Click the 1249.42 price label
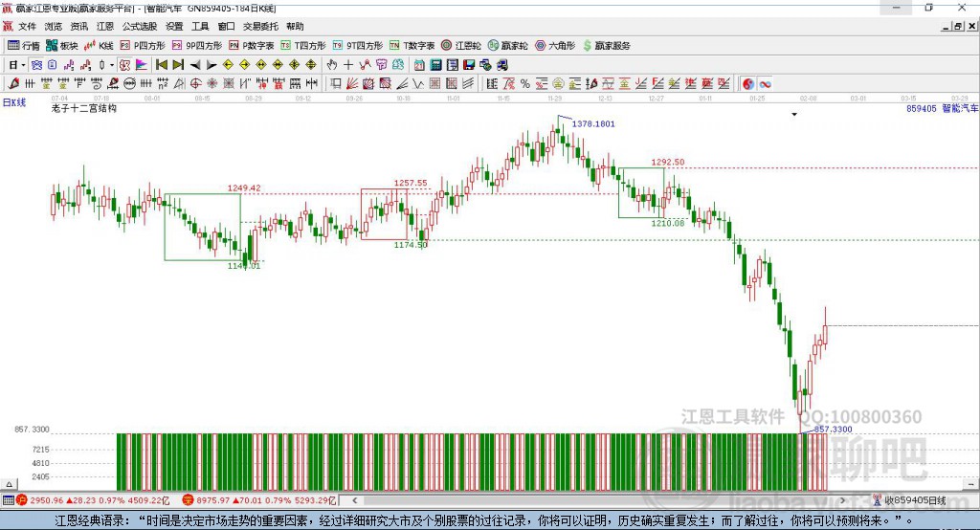 pos(244,188)
